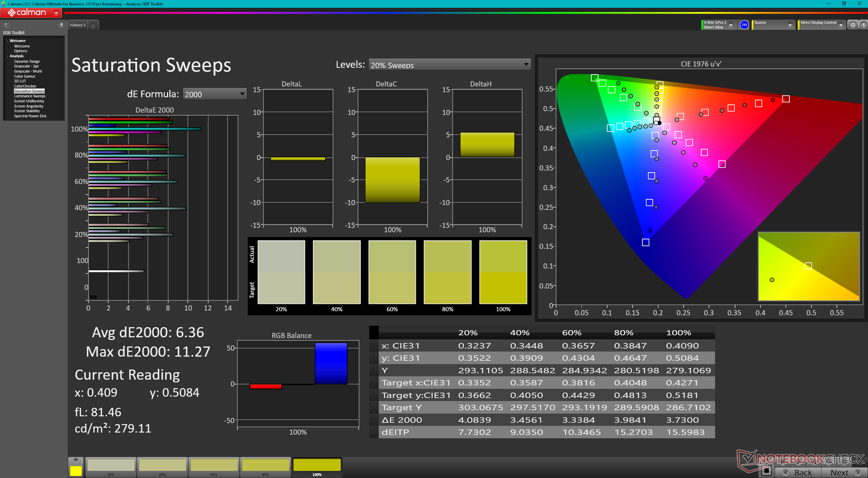Open the Calman main menu dropdown
This screenshot has height=478, width=868.
click(57, 13)
